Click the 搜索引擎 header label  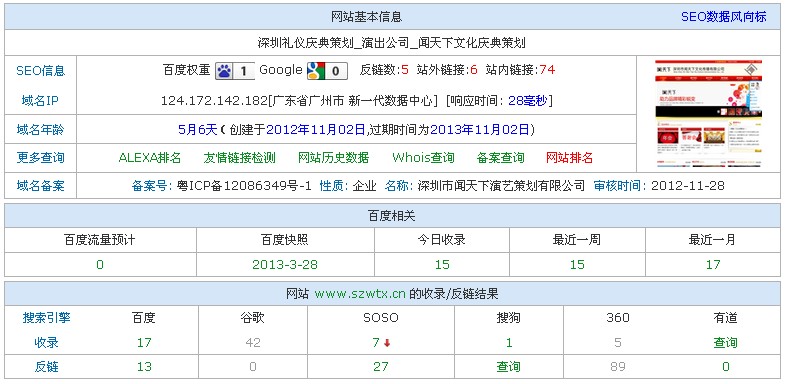click(x=46, y=318)
